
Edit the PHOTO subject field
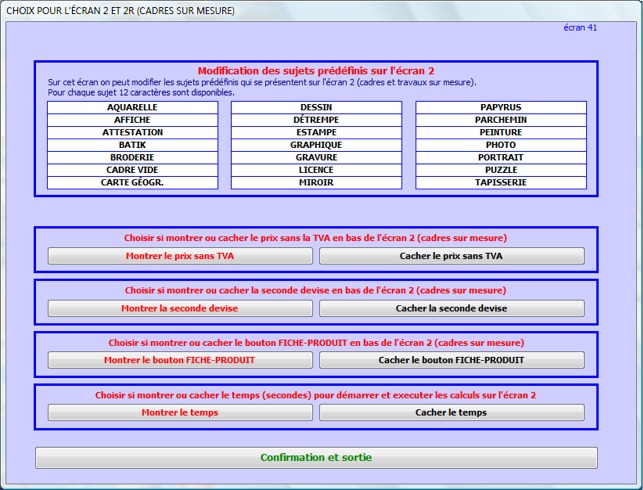pos(501,145)
